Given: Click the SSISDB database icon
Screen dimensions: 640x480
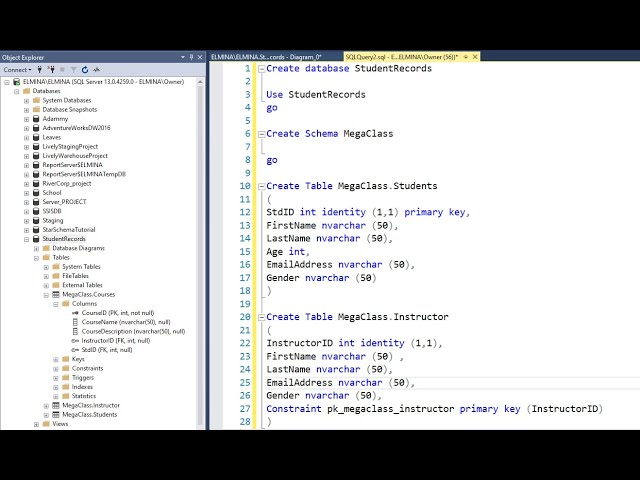Looking at the screenshot, I should click(x=36, y=211).
